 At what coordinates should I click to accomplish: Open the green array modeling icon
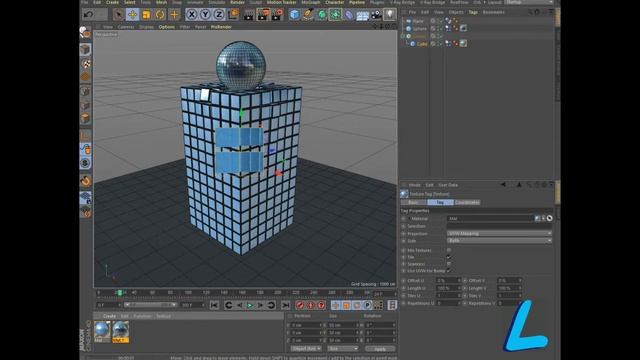coord(336,15)
